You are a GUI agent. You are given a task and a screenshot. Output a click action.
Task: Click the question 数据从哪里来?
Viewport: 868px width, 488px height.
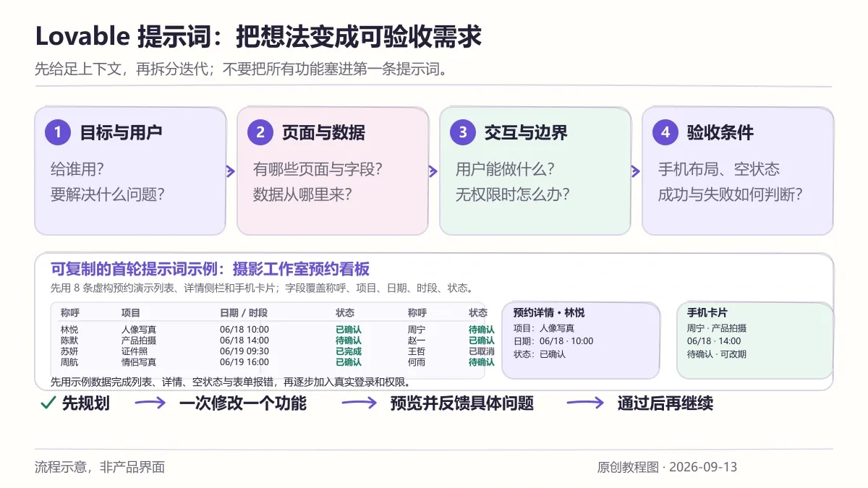click(302, 194)
